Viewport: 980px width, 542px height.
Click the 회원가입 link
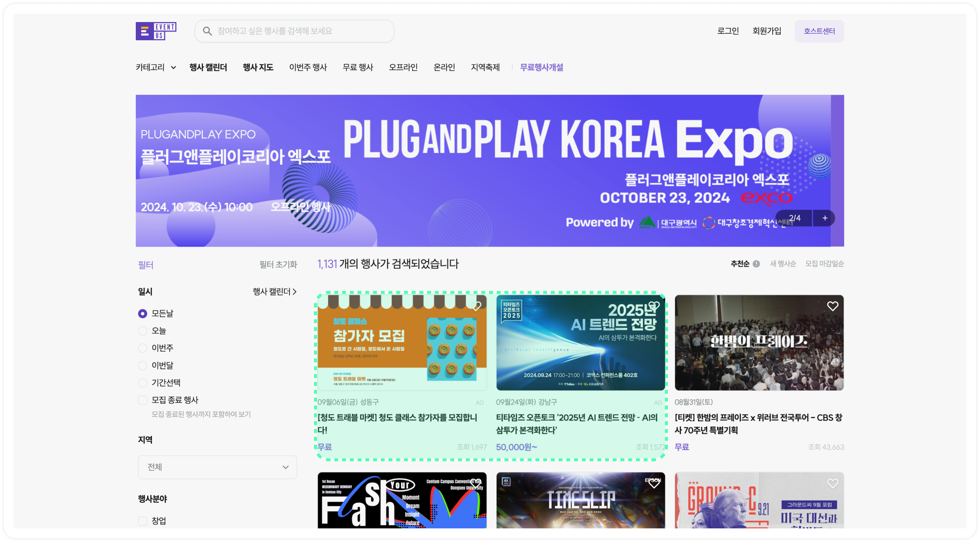tap(766, 31)
